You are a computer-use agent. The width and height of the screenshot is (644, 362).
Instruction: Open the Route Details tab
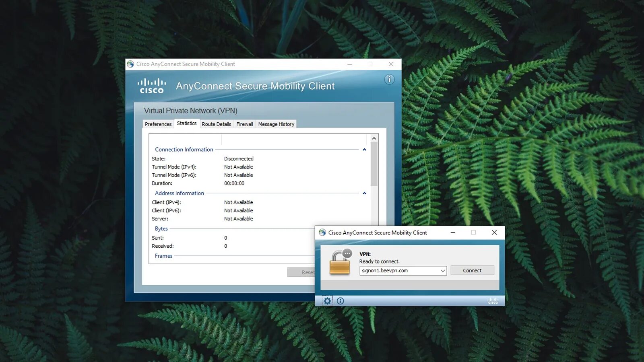click(x=217, y=124)
